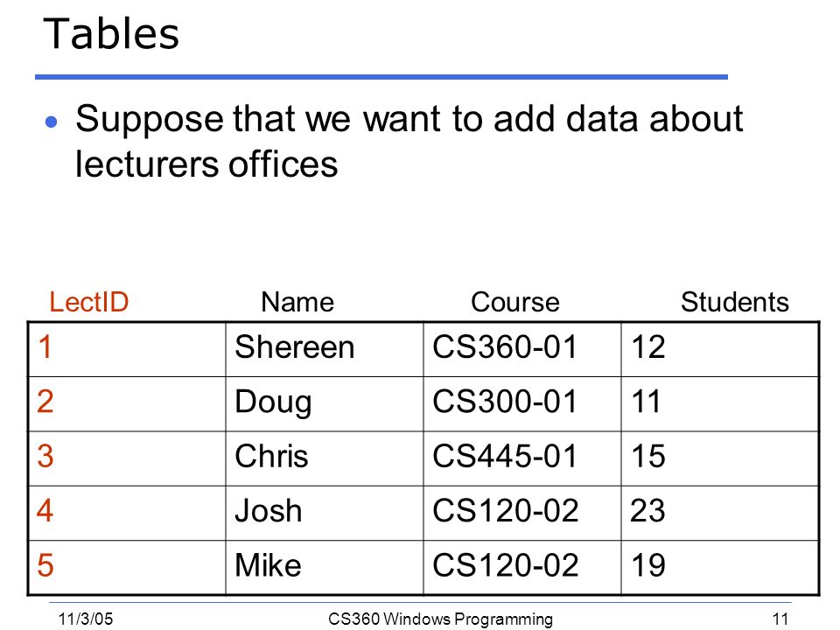Image resolution: width=840 pixels, height=630 pixels.
Task: Select the Name column header
Action: (x=297, y=302)
